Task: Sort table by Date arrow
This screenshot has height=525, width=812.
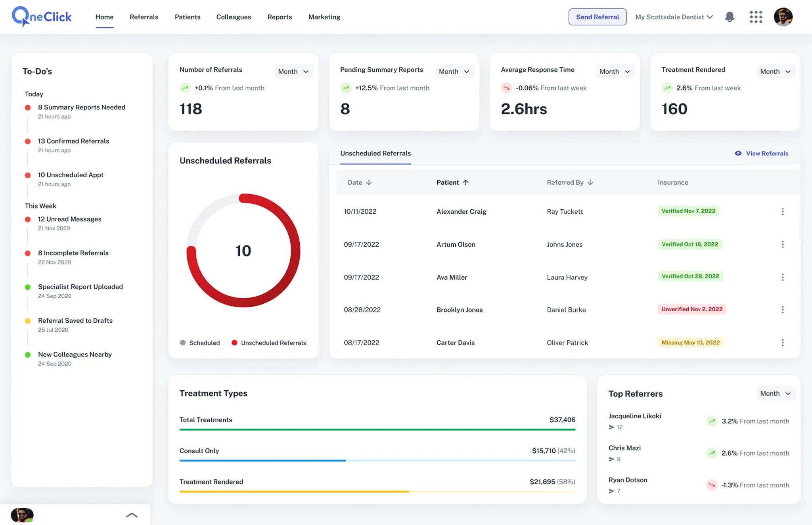Action: coord(369,182)
